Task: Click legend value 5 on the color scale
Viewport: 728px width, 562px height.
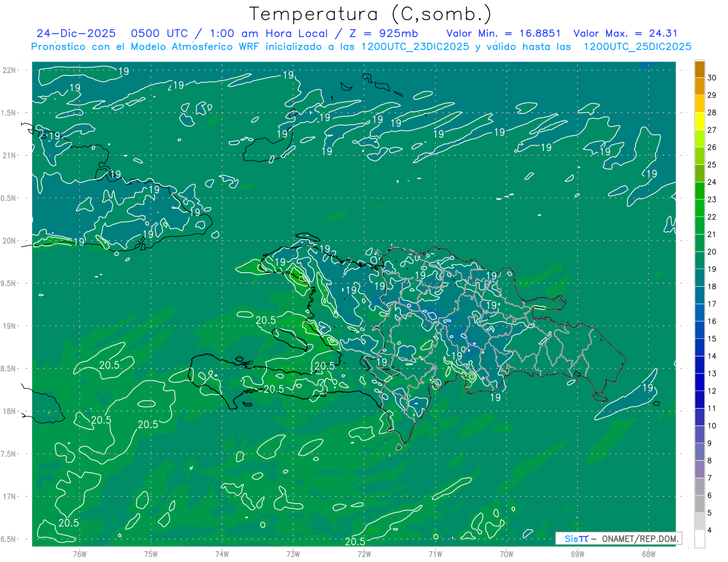Action: (x=710, y=513)
